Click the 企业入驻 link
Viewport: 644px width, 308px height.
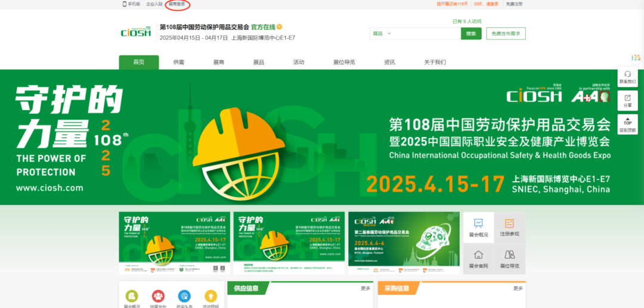(154, 4)
